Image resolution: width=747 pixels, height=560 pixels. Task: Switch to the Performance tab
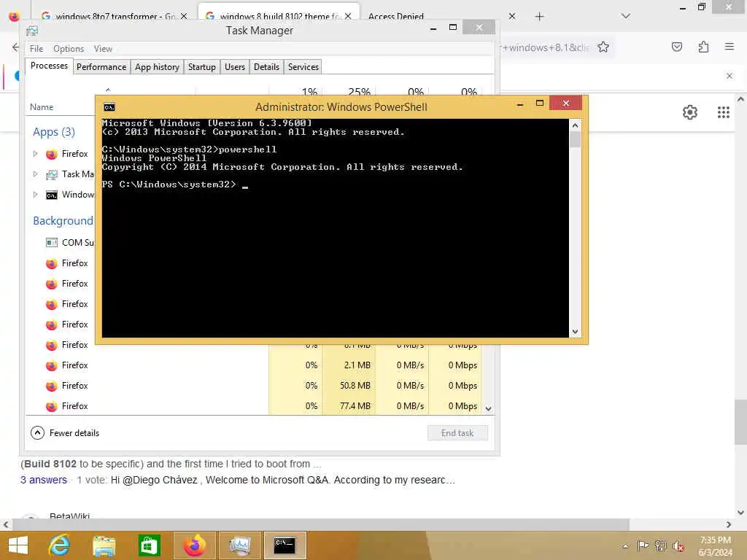coord(101,67)
